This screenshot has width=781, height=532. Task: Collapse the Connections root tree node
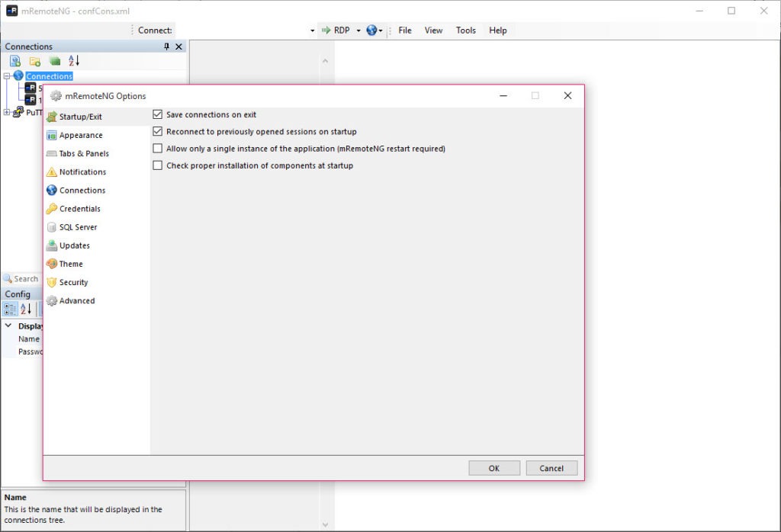(x=7, y=76)
